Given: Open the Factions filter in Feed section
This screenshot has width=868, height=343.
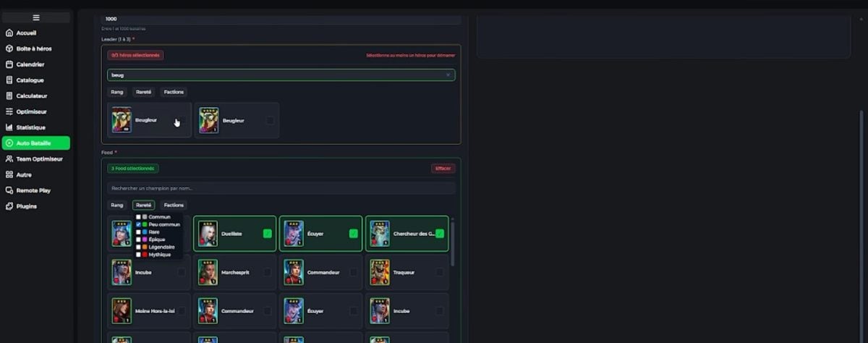Looking at the screenshot, I should tap(174, 205).
